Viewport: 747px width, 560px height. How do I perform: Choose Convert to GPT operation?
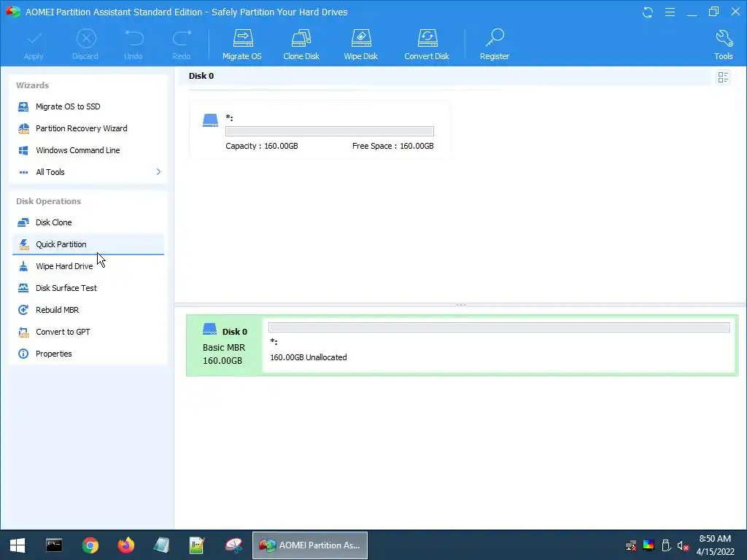pyautogui.click(x=88, y=332)
